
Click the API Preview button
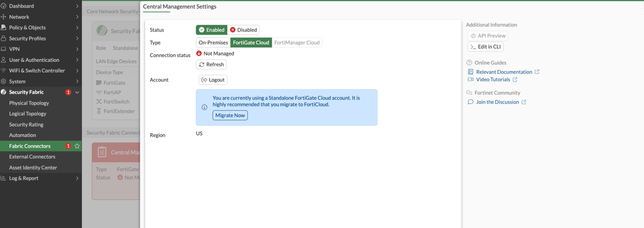(x=488, y=36)
